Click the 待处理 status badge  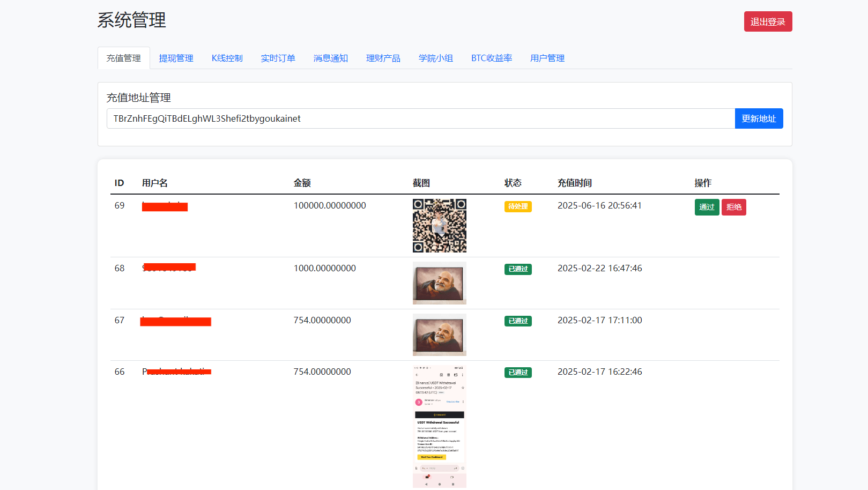(x=517, y=206)
